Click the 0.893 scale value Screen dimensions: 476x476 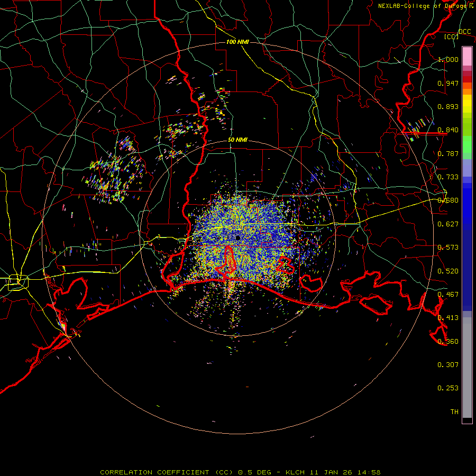(448, 106)
